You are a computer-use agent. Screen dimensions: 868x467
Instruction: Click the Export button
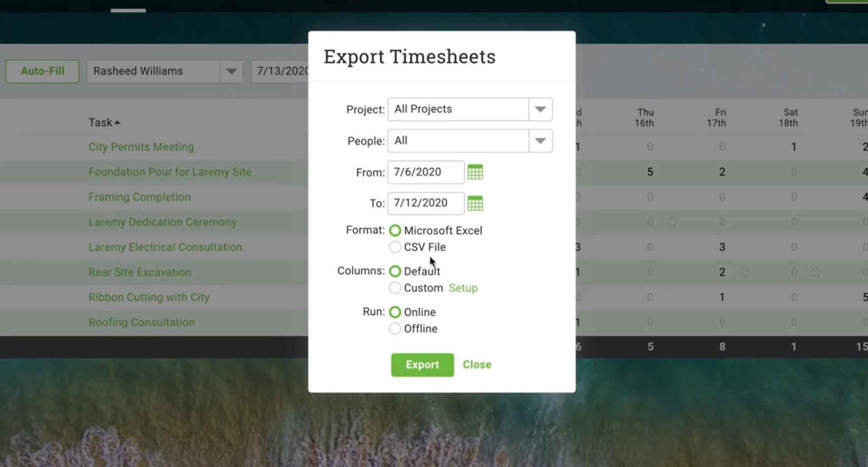coord(422,364)
